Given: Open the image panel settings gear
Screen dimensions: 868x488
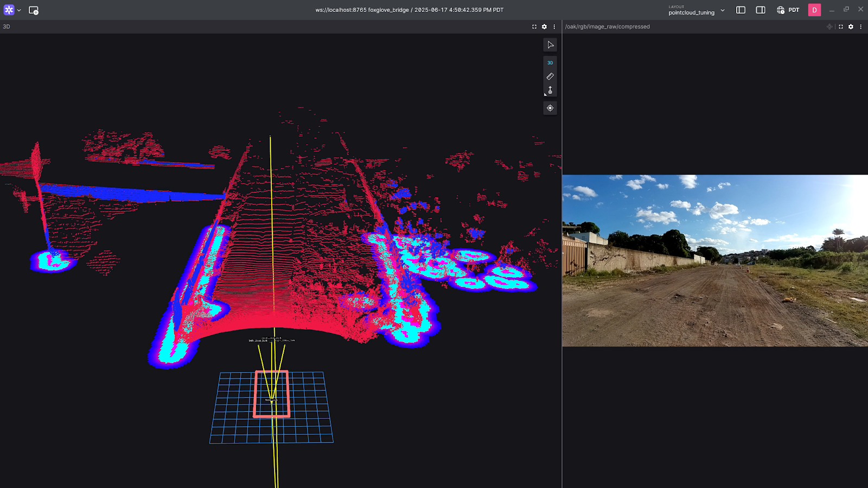Looking at the screenshot, I should pos(851,27).
